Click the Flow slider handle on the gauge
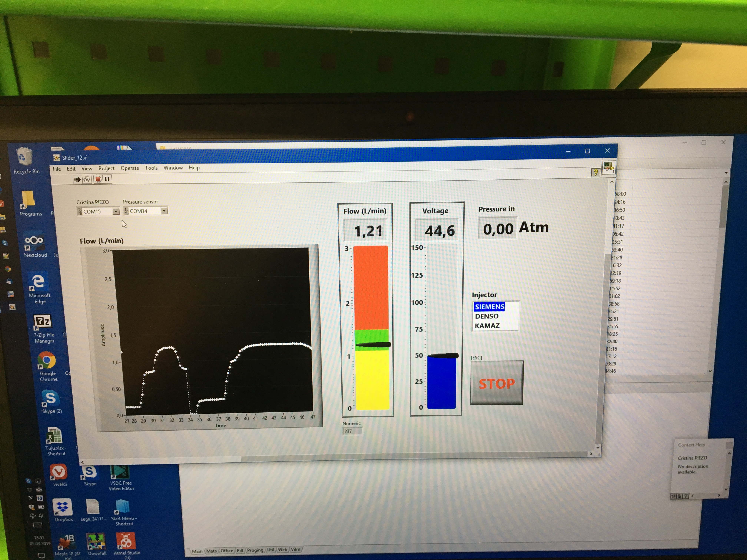The width and height of the screenshot is (747, 560). (x=373, y=345)
